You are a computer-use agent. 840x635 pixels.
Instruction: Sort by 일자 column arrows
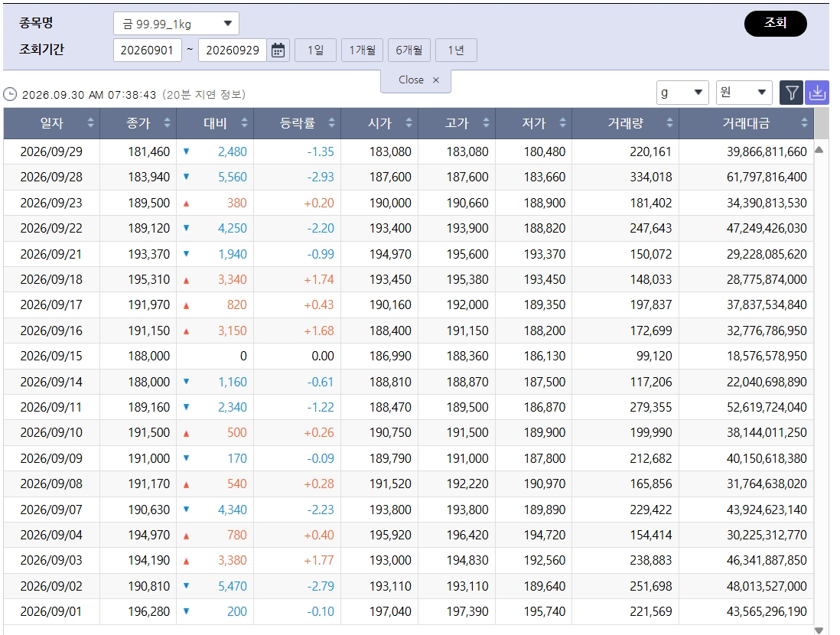pos(90,123)
